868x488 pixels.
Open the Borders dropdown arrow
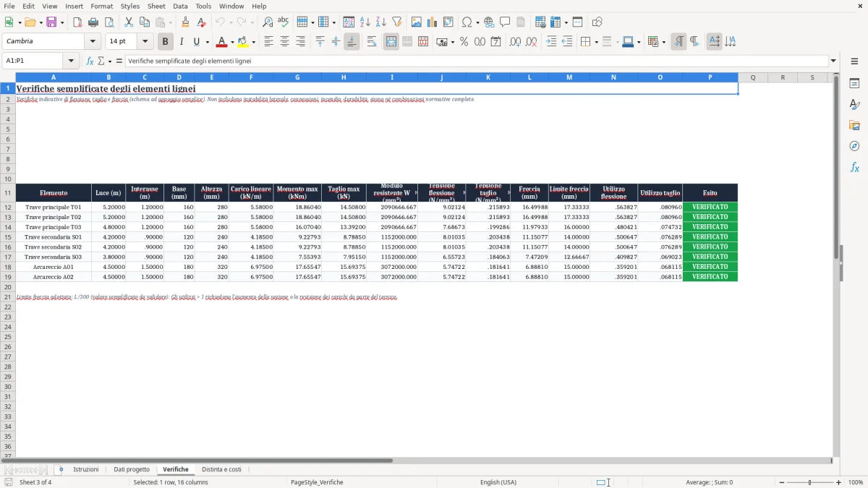tap(596, 42)
